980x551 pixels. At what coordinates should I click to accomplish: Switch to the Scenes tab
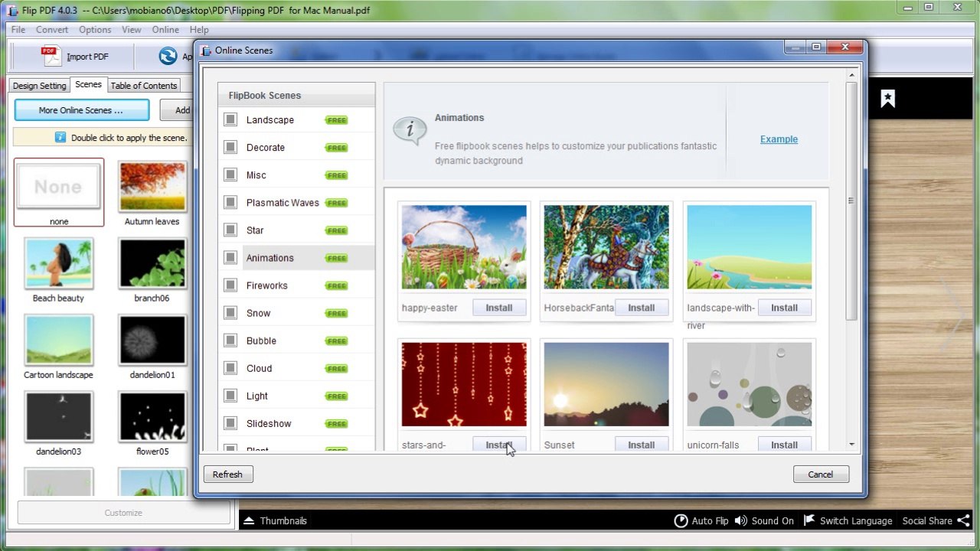point(88,85)
